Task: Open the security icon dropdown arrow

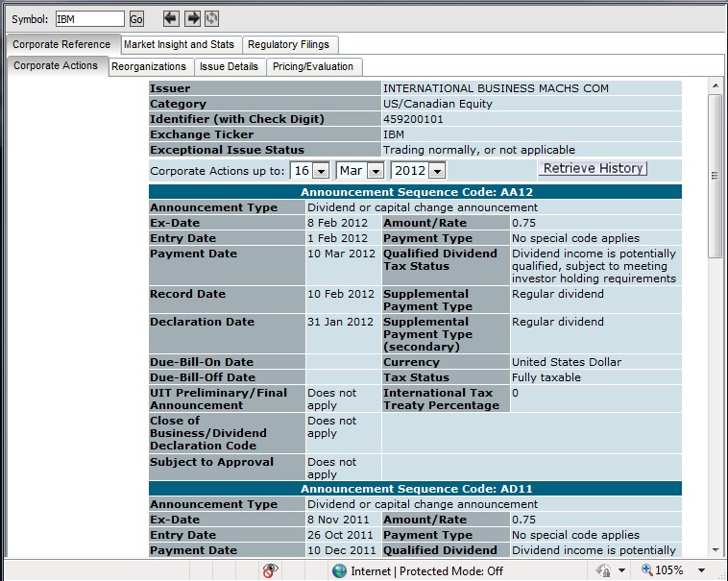Action: click(621, 570)
